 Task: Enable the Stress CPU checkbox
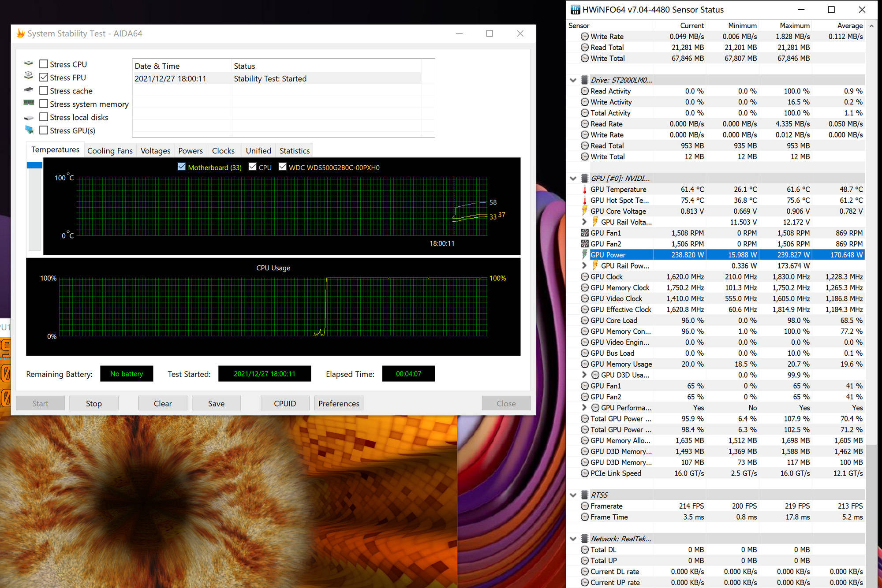click(44, 64)
